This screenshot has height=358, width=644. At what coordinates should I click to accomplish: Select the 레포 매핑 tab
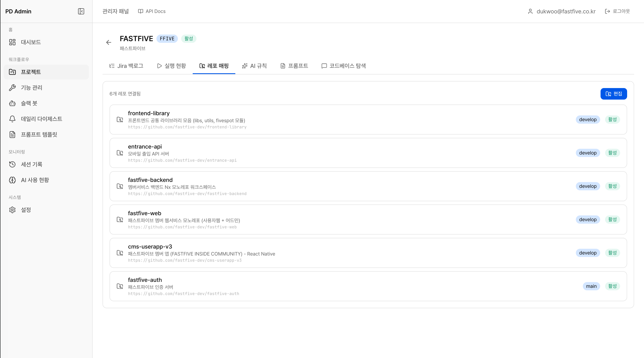214,66
